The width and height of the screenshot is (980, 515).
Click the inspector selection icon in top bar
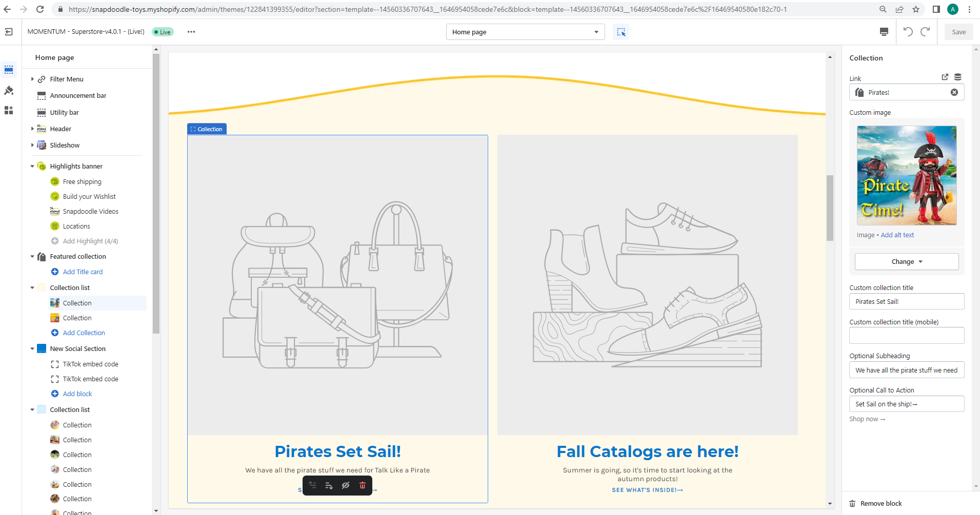(x=621, y=32)
